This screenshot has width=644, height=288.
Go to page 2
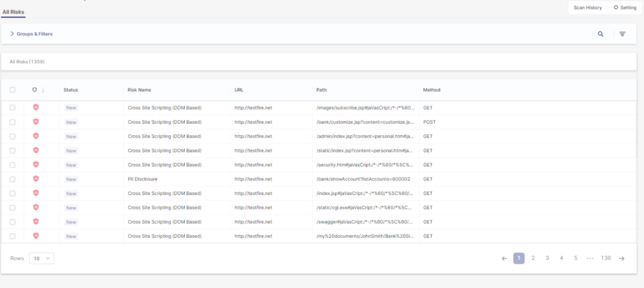click(x=533, y=258)
